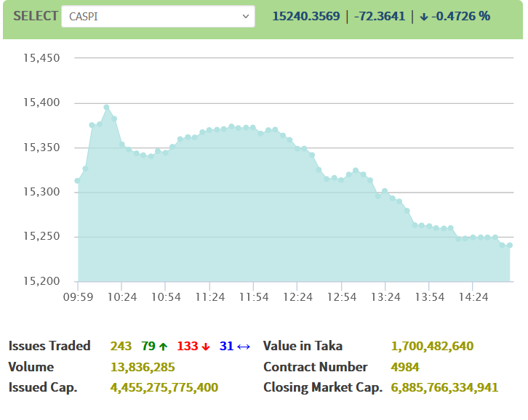Click the red down arrow beside 133

(x=207, y=347)
